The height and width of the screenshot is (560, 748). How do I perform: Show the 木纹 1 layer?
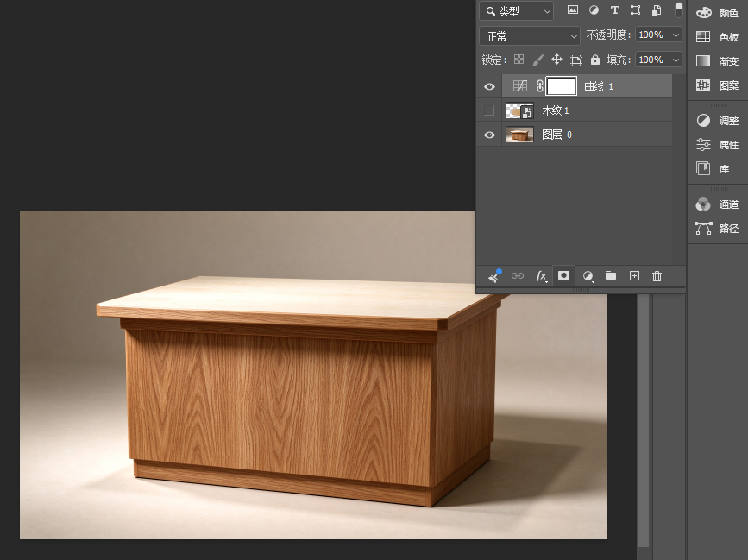[489, 110]
